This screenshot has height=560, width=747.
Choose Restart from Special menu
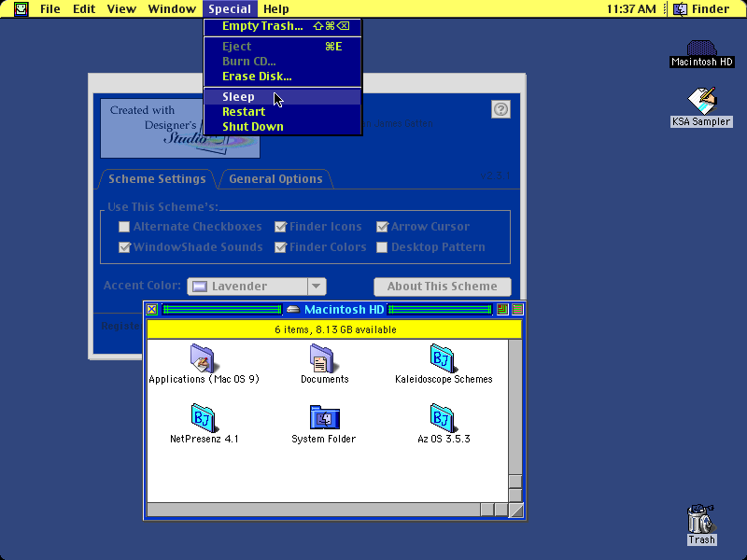click(283, 111)
